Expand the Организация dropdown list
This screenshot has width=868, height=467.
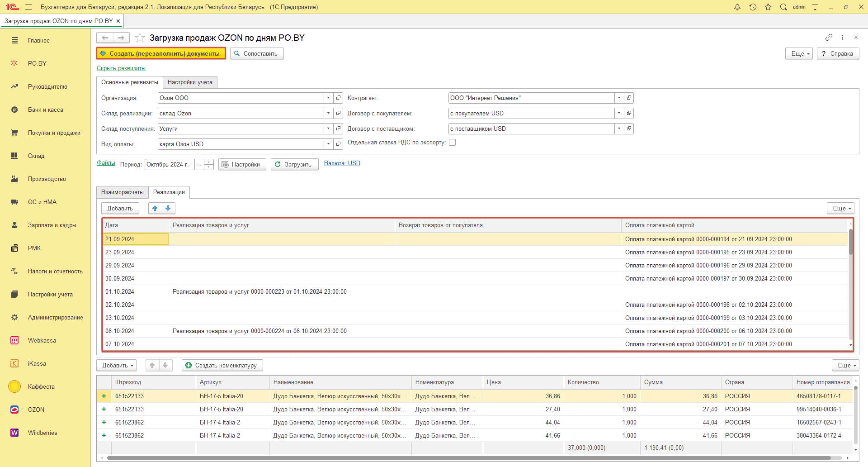pyautogui.click(x=329, y=98)
